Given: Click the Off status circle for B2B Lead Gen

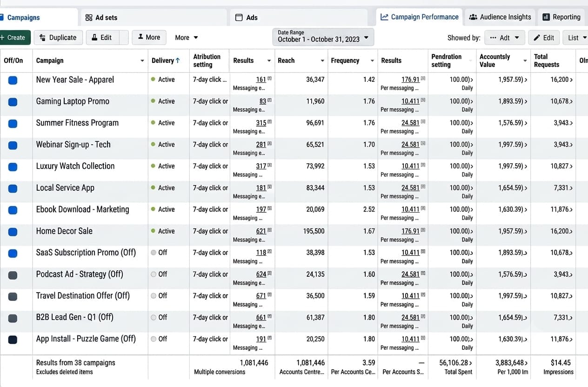Looking at the screenshot, I should 154,318.
